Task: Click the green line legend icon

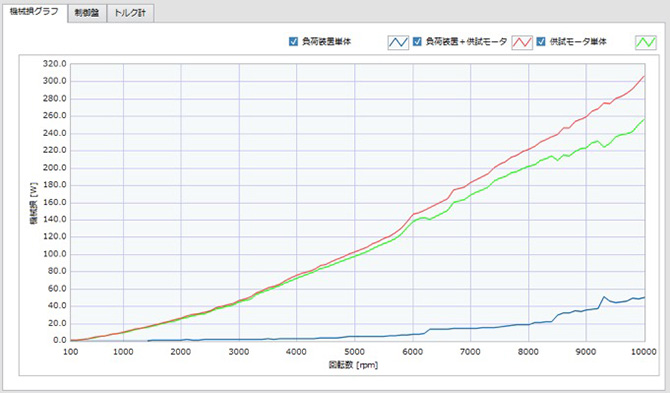Action: [646, 42]
